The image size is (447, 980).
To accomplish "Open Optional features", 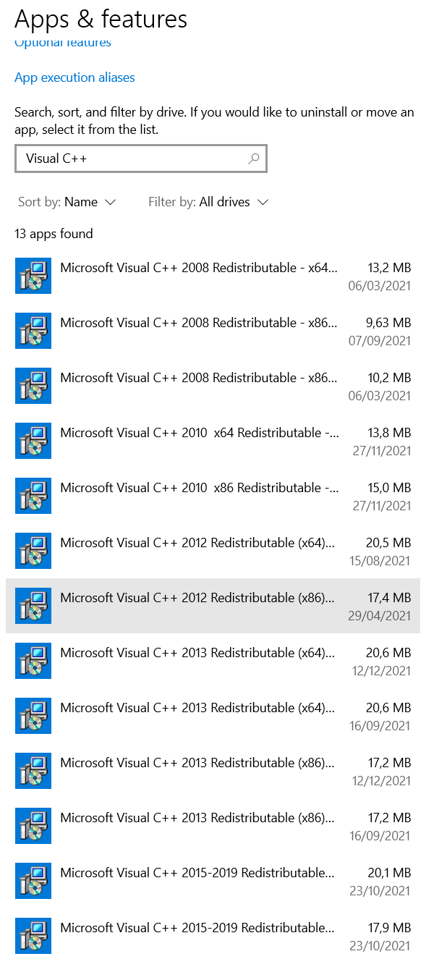I will 62,42.
